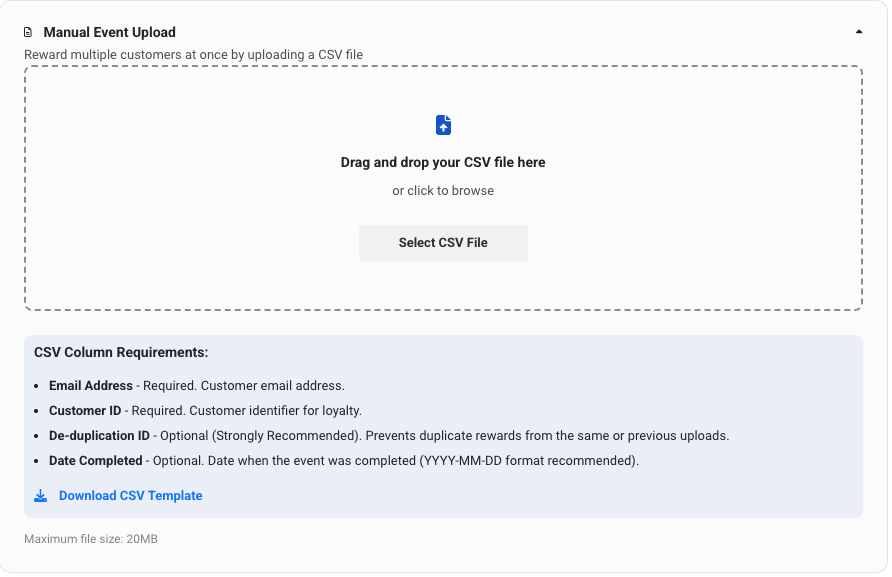Open the Download CSV Template link
This screenshot has width=892, height=577.
tap(130, 496)
